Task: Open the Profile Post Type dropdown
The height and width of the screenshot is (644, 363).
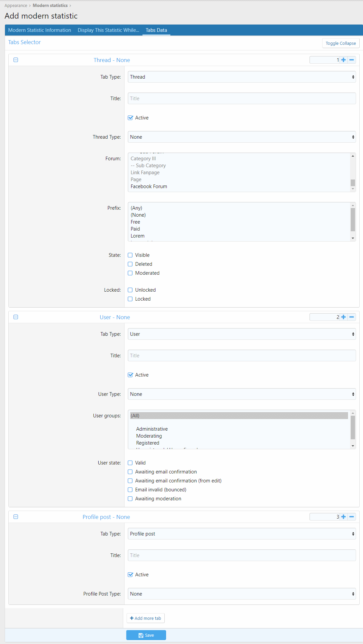Action: click(x=241, y=594)
